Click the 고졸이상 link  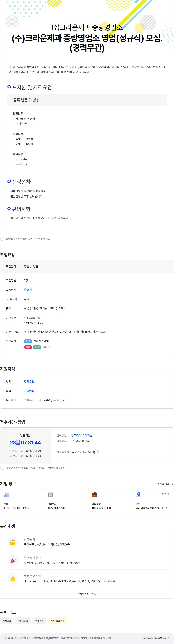click(29, 391)
